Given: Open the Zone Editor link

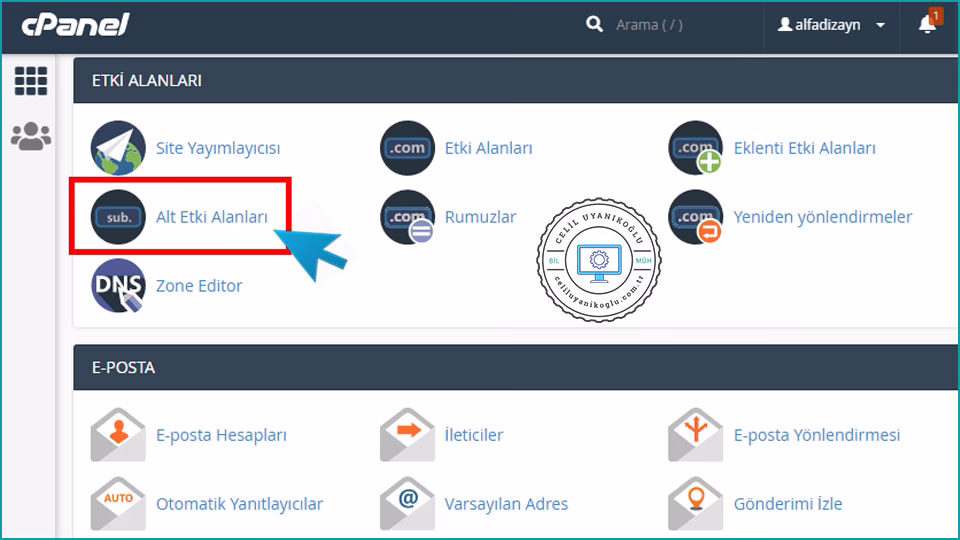Looking at the screenshot, I should [199, 286].
